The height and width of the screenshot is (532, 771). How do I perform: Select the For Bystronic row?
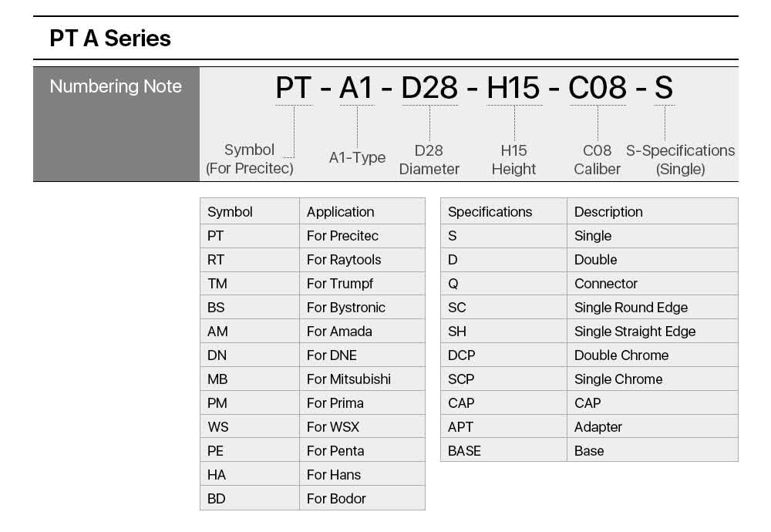(312, 308)
